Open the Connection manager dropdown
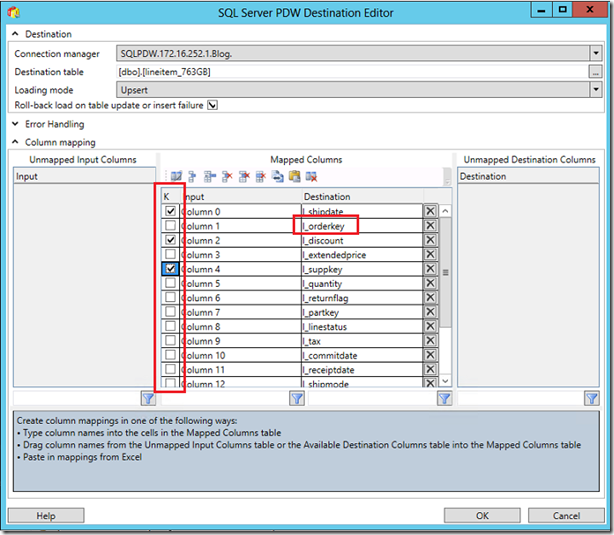 pyautogui.click(x=595, y=53)
